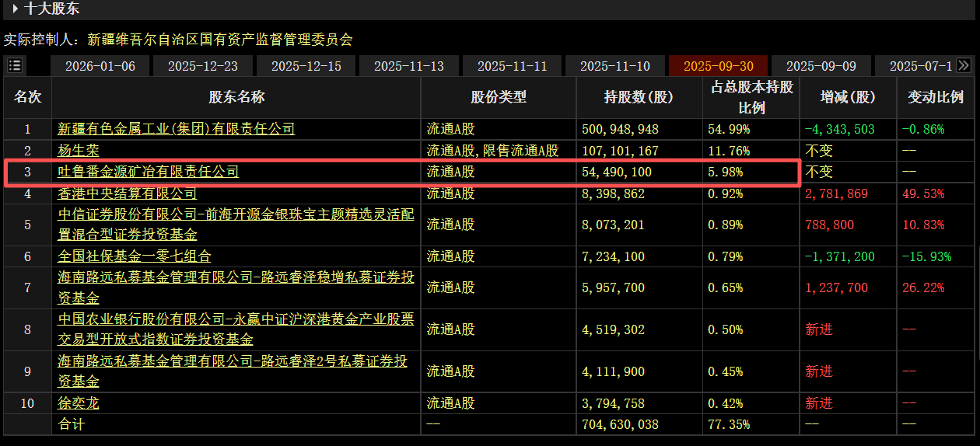
Task: Open shareholder 徐奕龙 link
Action: point(79,403)
